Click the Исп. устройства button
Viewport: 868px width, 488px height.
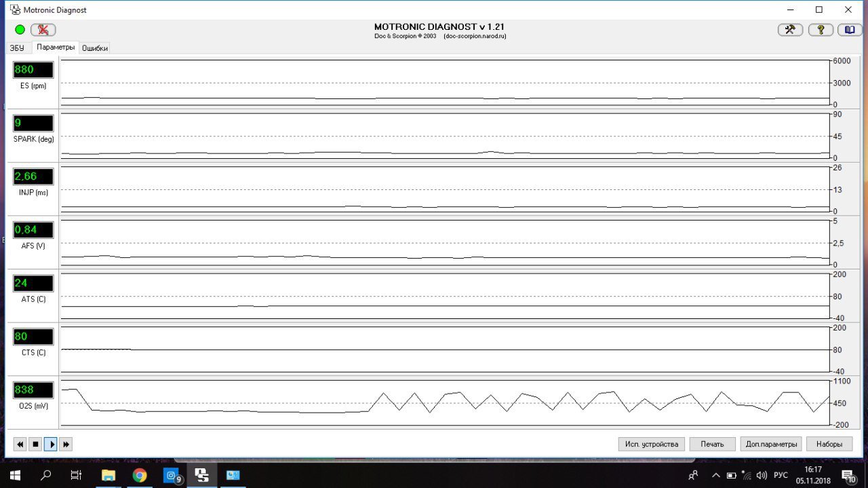pos(652,444)
